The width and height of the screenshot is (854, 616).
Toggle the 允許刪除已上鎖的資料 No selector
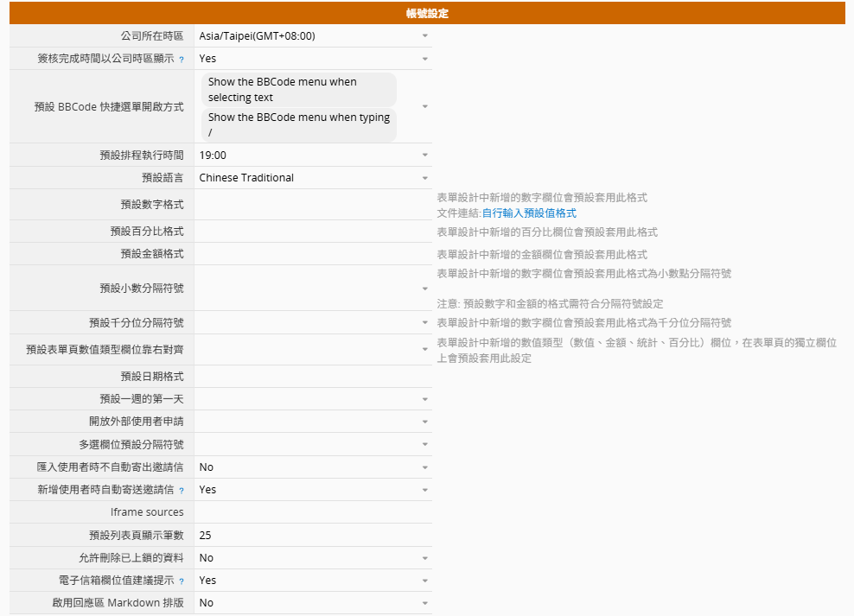coord(312,558)
